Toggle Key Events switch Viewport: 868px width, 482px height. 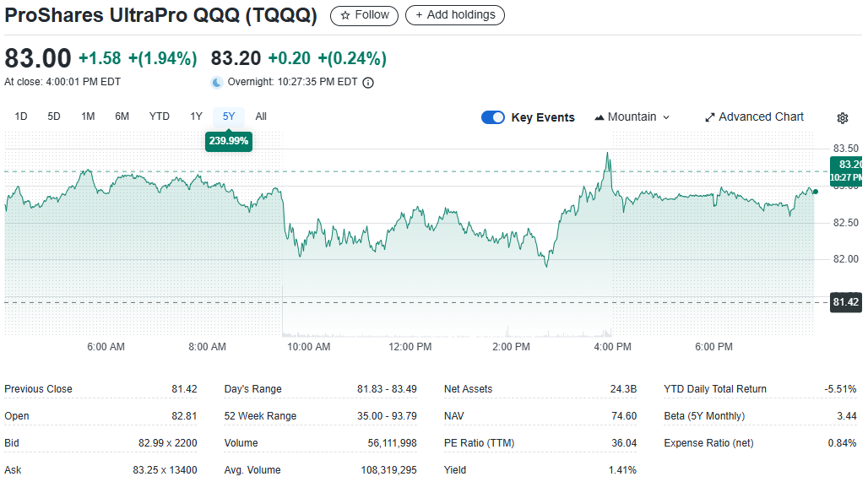[492, 117]
